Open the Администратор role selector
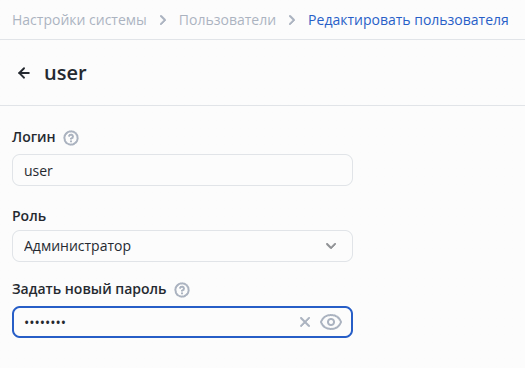This screenshot has height=368, width=525. [x=182, y=246]
